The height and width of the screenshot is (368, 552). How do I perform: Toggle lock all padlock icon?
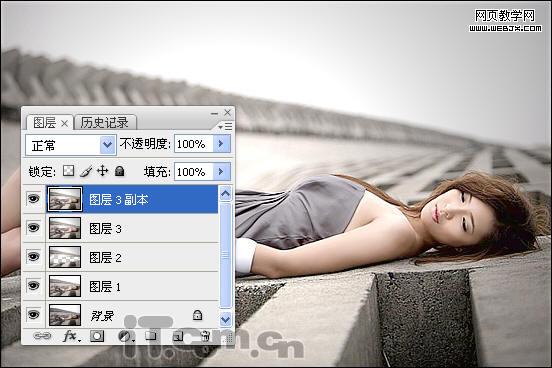pyautogui.click(x=120, y=171)
